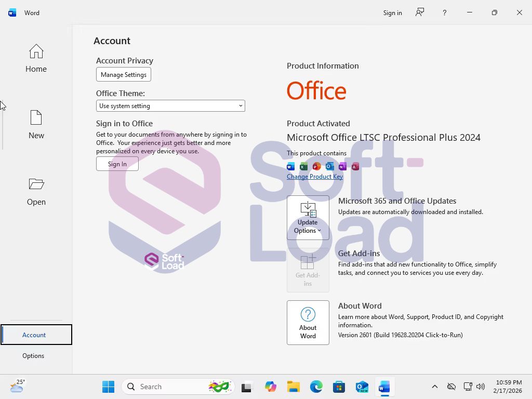Viewport: 532px width, 399px height.
Task: Click the About Word heading text
Action: point(360,305)
